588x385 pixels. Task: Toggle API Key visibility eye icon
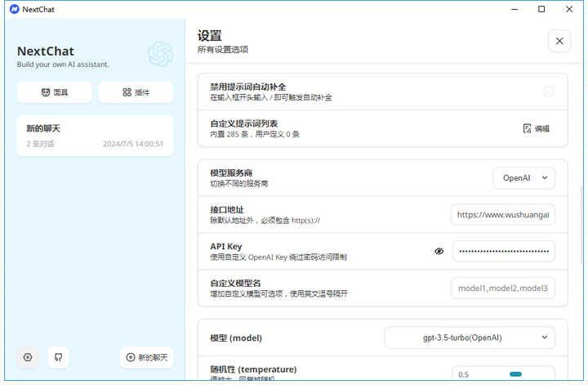439,251
